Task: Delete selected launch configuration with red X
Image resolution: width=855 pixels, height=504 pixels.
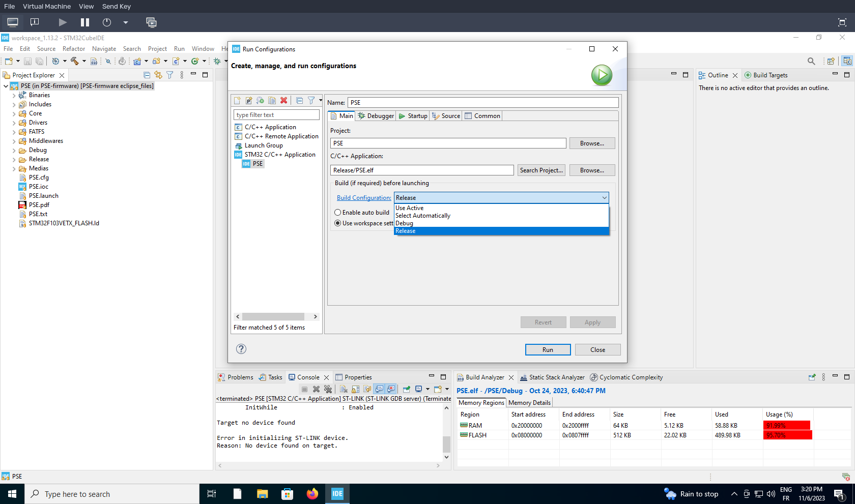Action: (x=284, y=100)
